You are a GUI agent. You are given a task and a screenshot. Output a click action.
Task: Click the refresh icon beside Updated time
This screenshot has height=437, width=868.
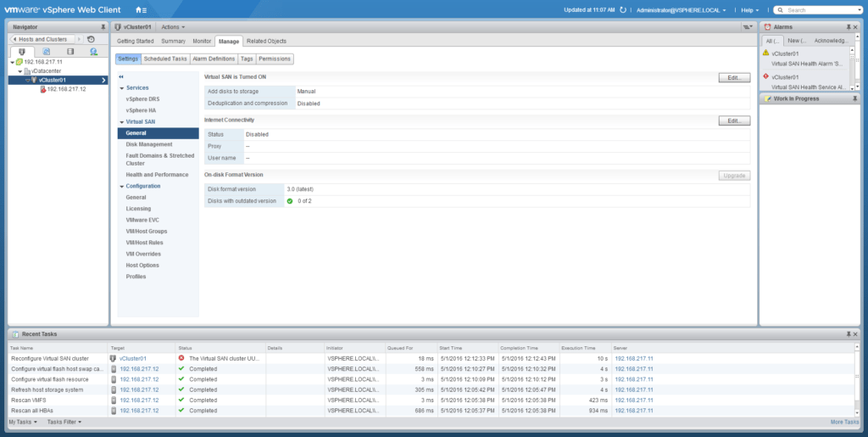pos(623,10)
